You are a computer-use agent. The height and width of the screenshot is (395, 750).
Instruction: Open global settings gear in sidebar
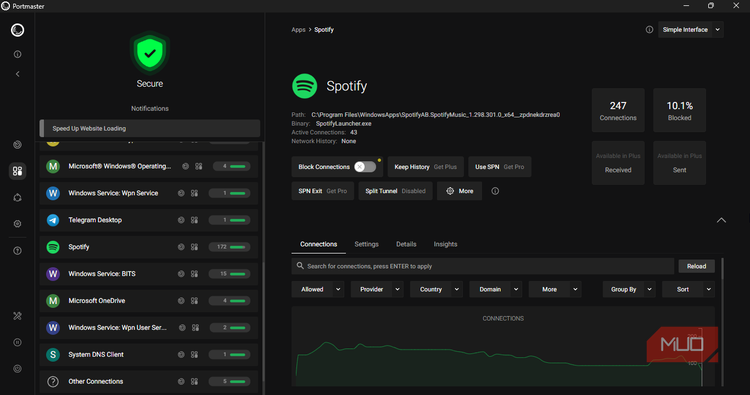17,224
